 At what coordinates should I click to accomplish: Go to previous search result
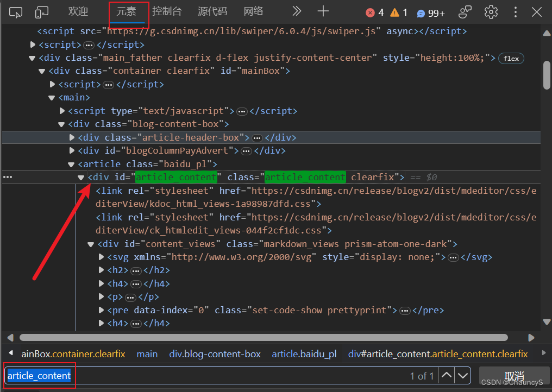447,376
